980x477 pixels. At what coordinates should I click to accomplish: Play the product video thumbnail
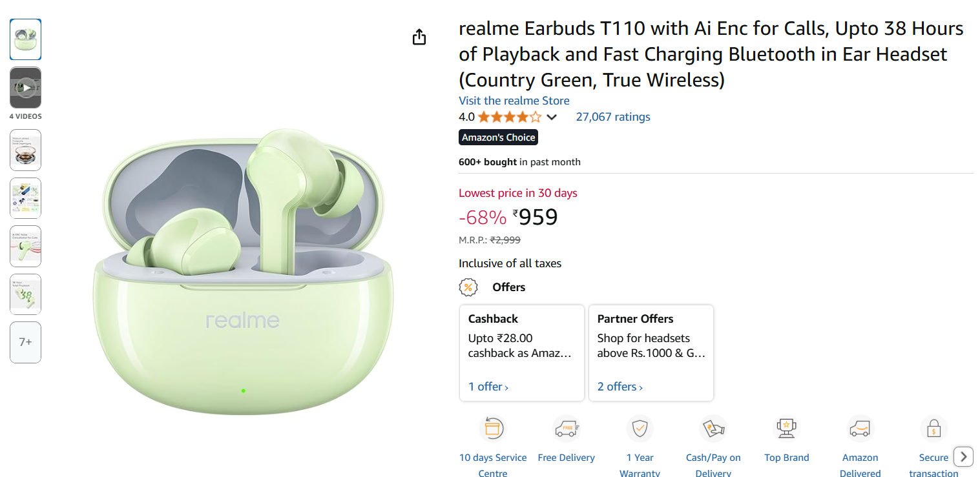25,88
